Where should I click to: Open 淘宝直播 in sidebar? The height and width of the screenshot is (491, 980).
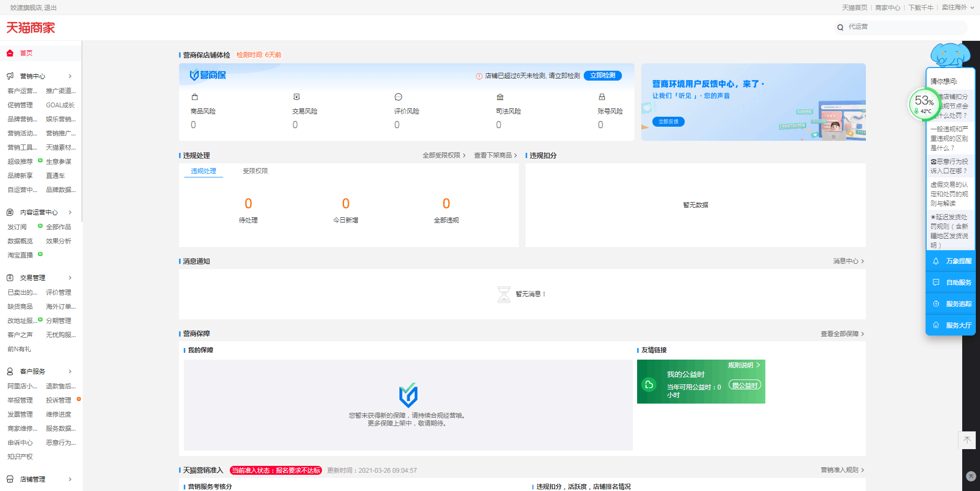(x=20, y=255)
